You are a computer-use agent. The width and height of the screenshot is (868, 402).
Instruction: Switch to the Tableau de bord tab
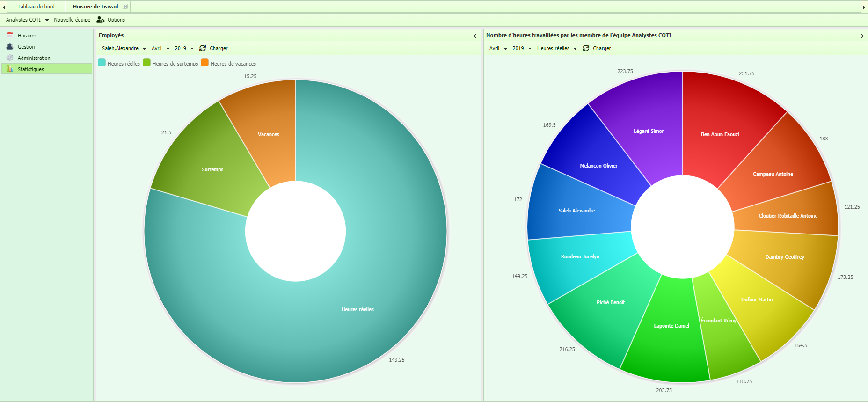[x=36, y=7]
